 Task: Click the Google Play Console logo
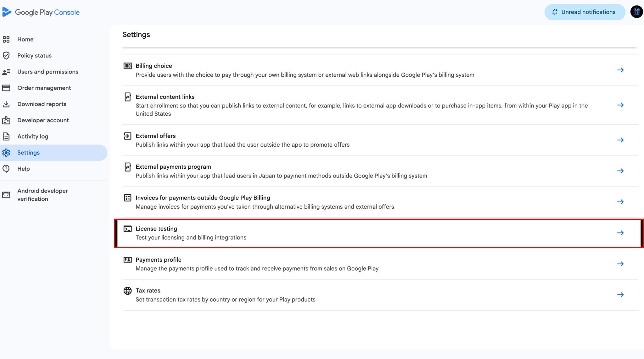[41, 12]
